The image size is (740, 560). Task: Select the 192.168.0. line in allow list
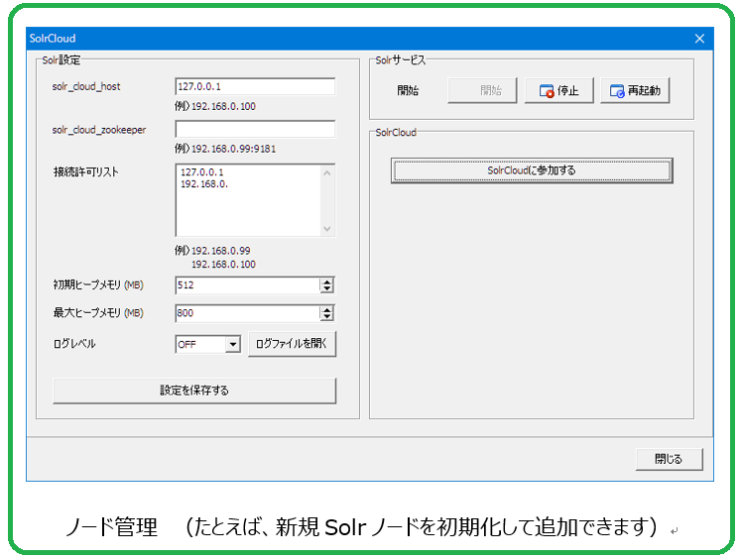click(x=204, y=183)
